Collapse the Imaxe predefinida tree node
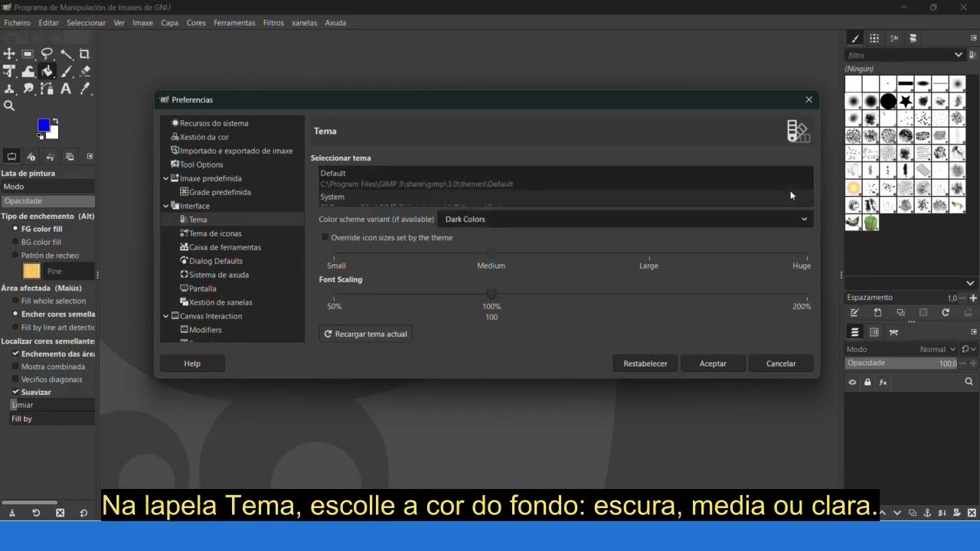Image resolution: width=980 pixels, height=551 pixels. click(166, 178)
